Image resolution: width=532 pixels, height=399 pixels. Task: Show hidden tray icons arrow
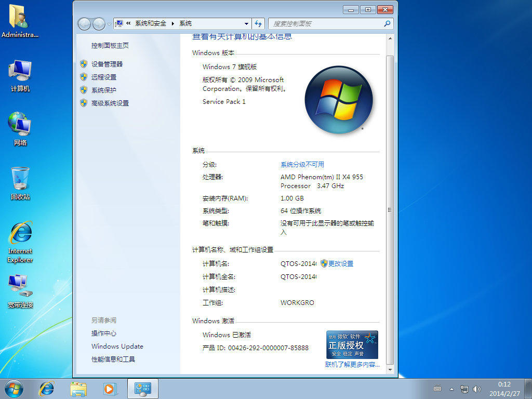451,389
